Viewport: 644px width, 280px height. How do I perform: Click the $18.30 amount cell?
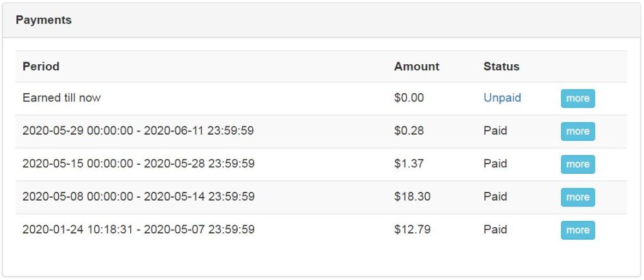pyautogui.click(x=412, y=196)
